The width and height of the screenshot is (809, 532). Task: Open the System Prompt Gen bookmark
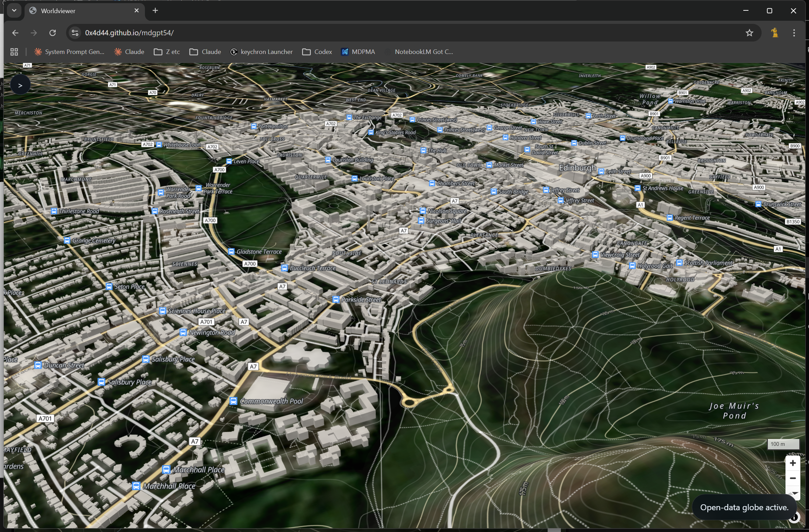69,52
